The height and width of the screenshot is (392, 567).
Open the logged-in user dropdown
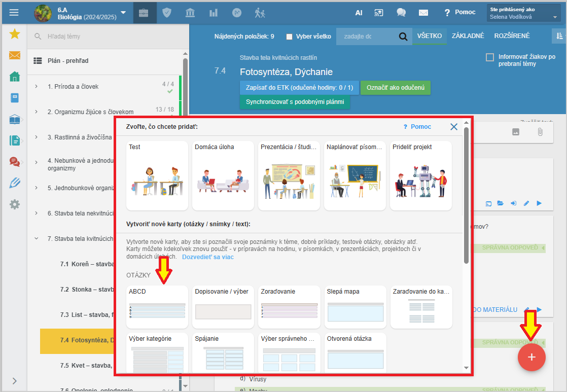pyautogui.click(x=523, y=13)
